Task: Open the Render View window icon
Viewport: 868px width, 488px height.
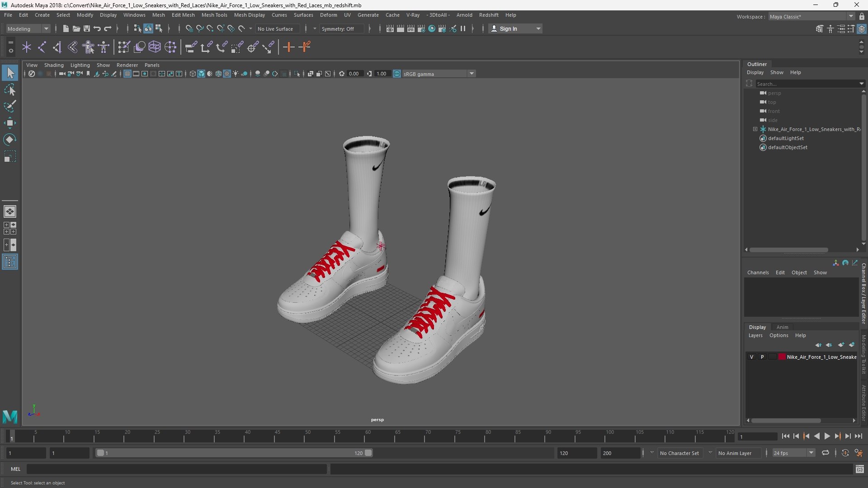Action: pyautogui.click(x=390, y=28)
